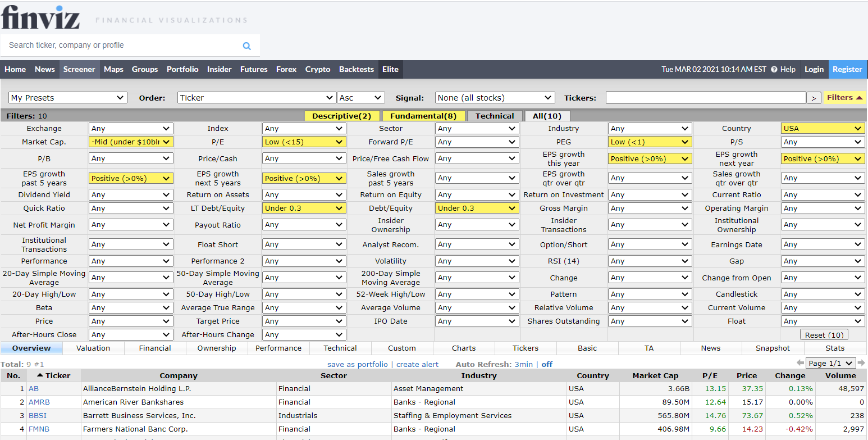
Task: Open News in navigation bar
Action: 45,70
